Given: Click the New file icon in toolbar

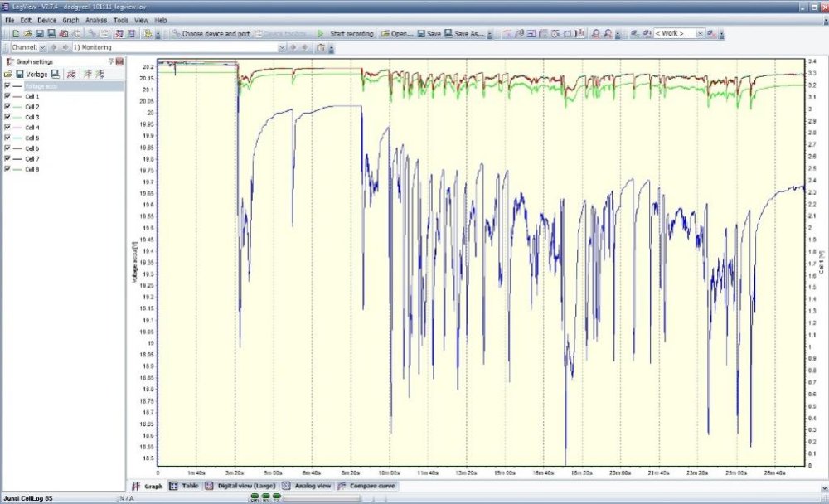Looking at the screenshot, I should point(16,34).
